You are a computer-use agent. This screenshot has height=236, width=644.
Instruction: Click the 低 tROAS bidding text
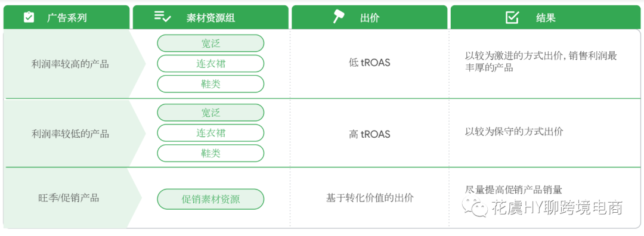click(369, 64)
